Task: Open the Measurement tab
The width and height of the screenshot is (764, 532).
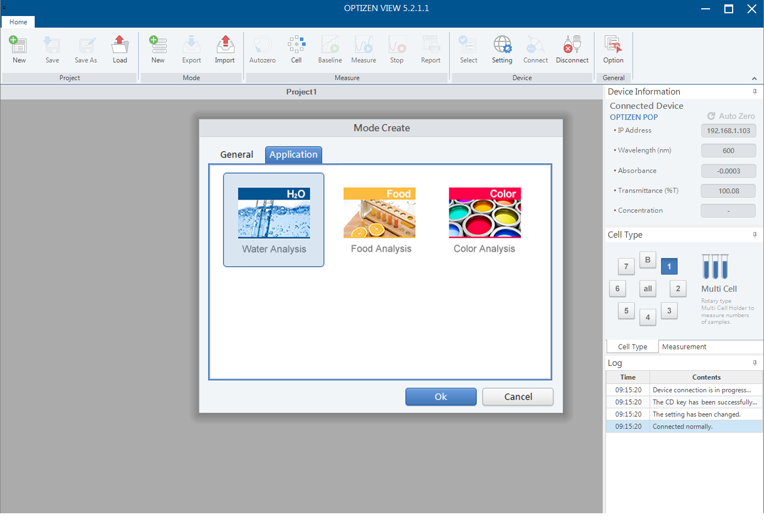Action: pos(684,347)
